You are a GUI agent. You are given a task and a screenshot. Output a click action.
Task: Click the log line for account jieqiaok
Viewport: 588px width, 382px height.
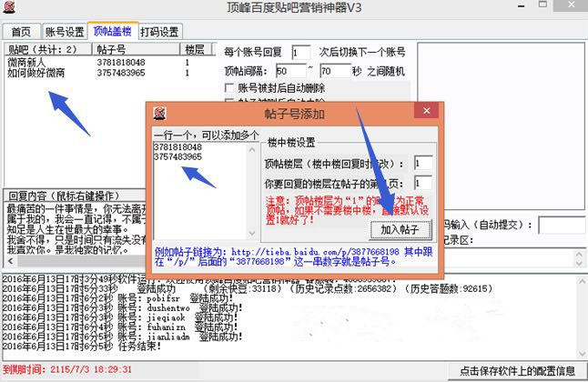120,317
